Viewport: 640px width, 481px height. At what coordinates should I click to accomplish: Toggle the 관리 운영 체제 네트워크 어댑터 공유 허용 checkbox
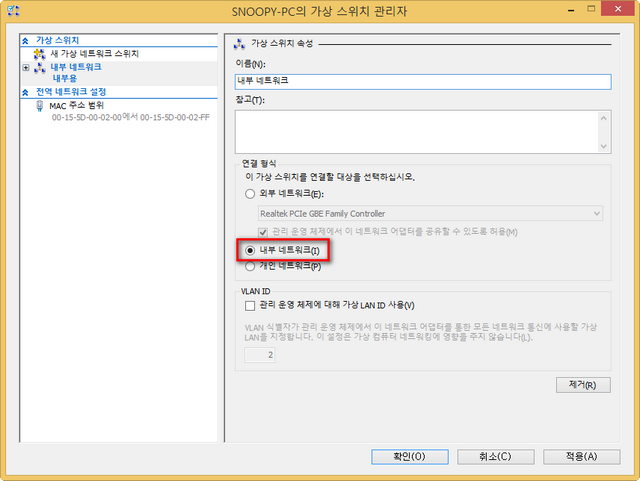(263, 232)
